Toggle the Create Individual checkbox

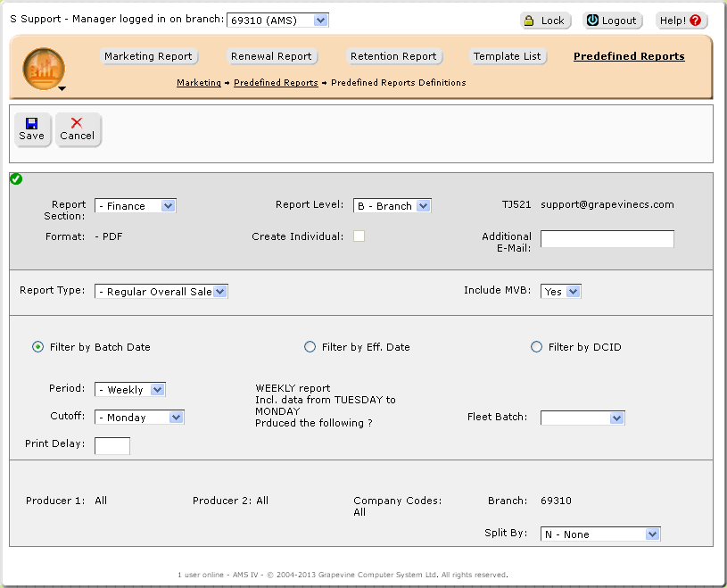pyautogui.click(x=359, y=236)
